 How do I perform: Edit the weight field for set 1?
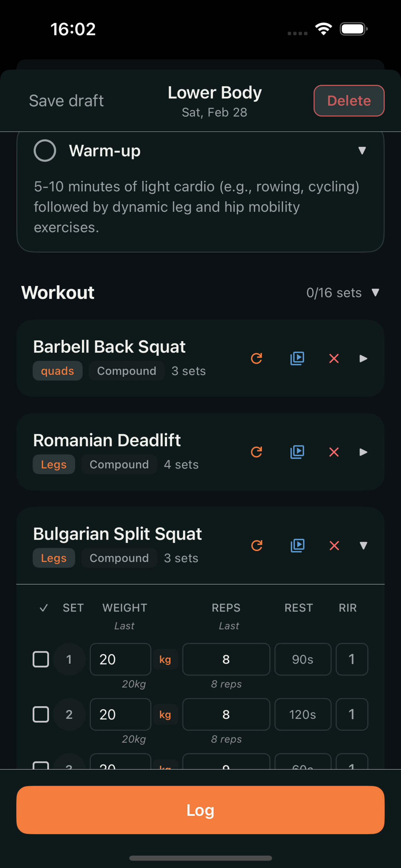[120, 659]
